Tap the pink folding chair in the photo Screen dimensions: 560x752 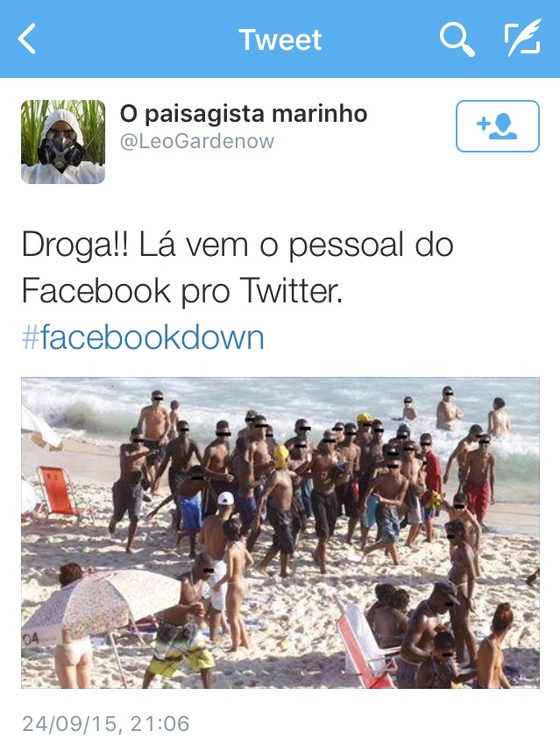365,641
